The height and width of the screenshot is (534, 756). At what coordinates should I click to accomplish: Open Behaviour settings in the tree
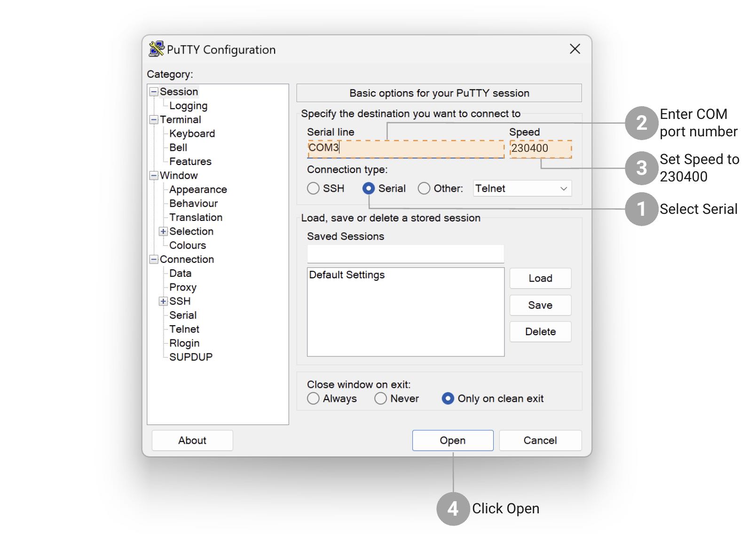tap(193, 204)
